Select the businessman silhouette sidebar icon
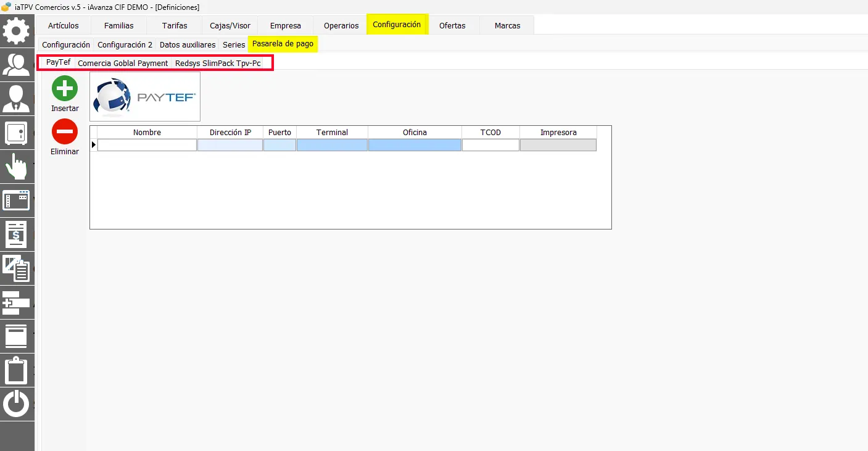The height and width of the screenshot is (451, 868). click(x=17, y=98)
